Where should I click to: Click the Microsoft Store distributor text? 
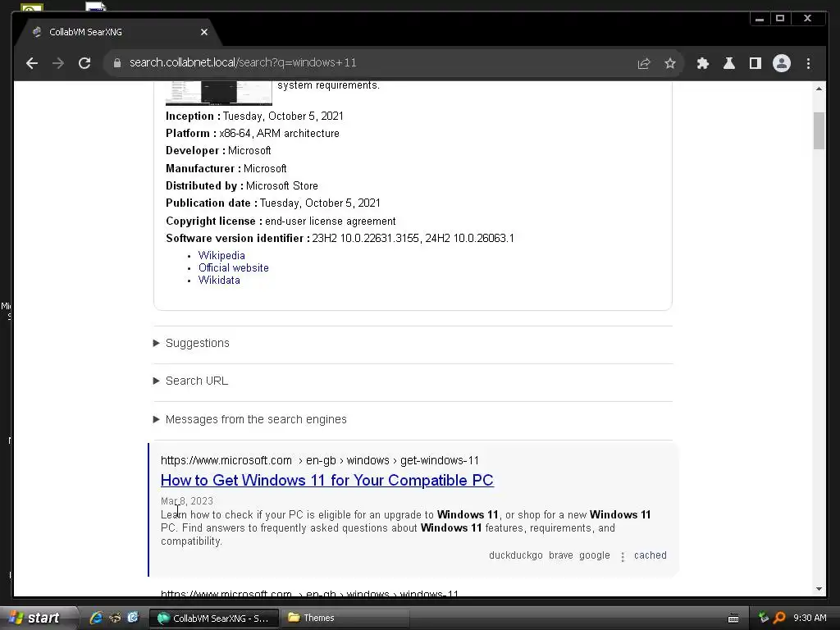pos(282,186)
